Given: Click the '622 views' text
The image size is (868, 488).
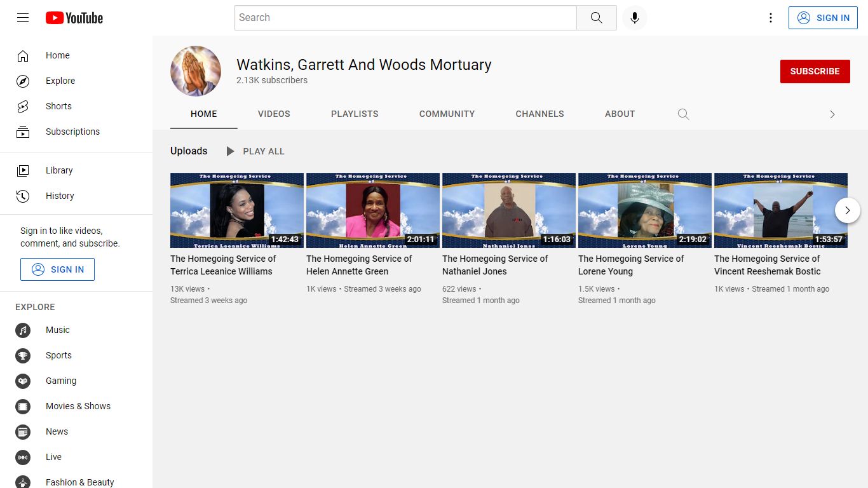Looking at the screenshot, I should 459,289.
